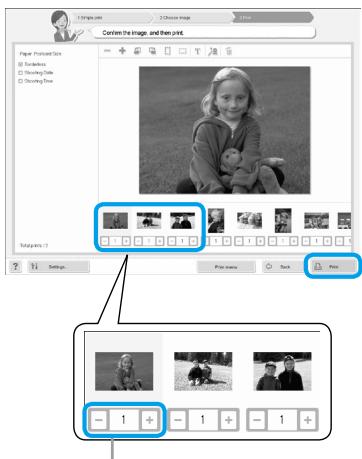Screen dimensions: 362x459
Task: Open the text T tool
Action: click(x=197, y=51)
